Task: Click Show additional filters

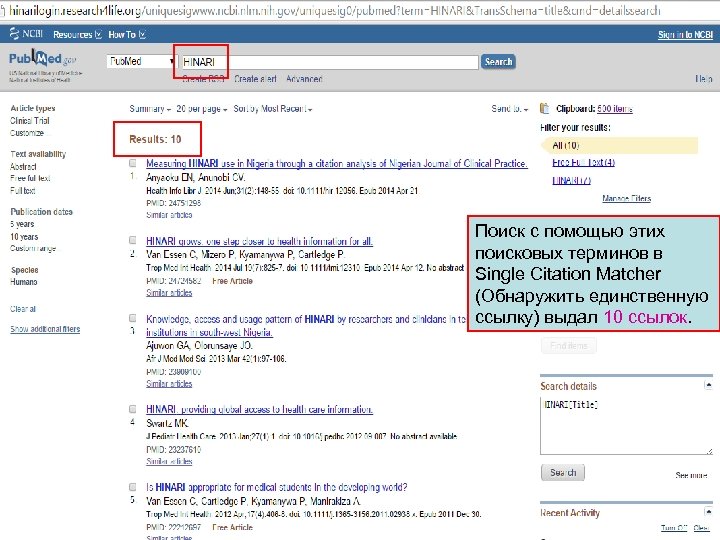Action: point(45,329)
